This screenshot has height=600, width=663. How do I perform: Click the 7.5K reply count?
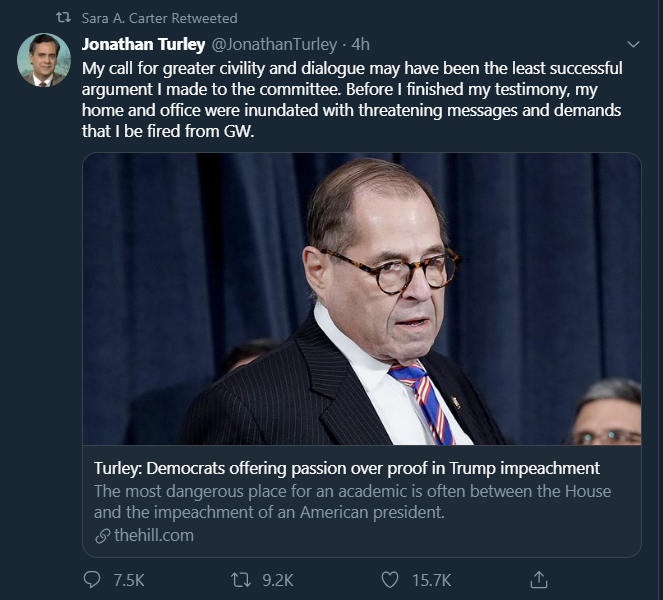click(129, 579)
